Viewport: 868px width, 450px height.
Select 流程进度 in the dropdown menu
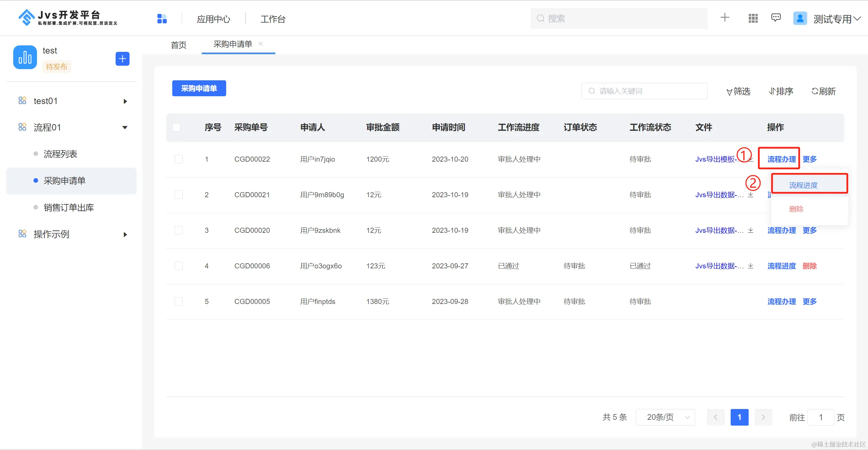[803, 185]
